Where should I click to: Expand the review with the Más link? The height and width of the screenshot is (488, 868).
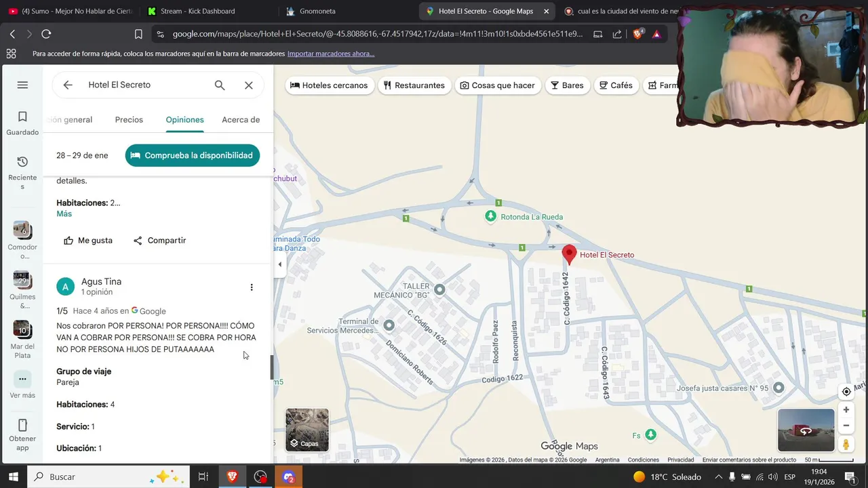click(64, 213)
